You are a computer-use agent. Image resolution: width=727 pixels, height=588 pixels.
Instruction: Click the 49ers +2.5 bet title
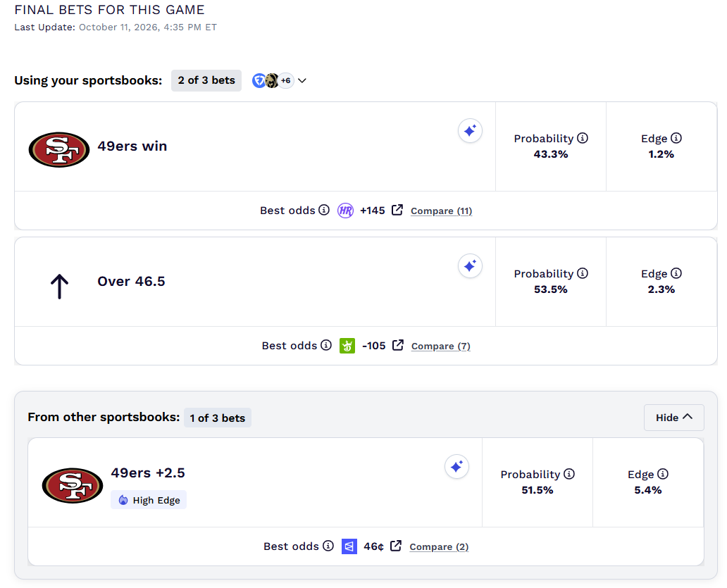click(148, 473)
